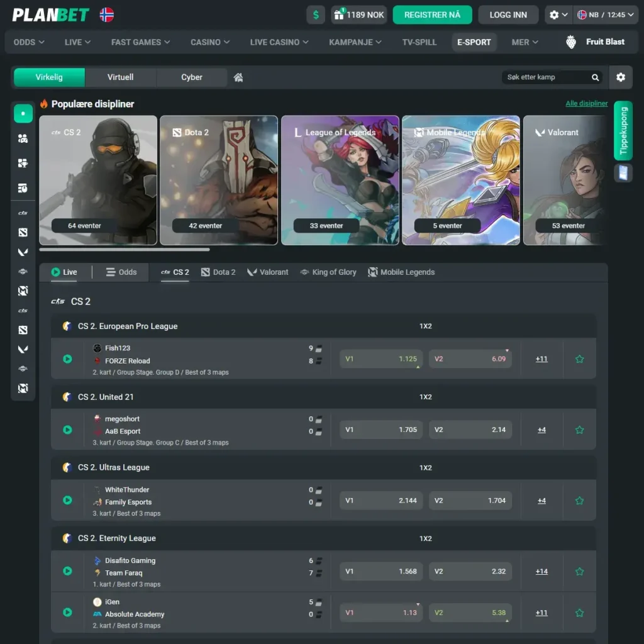Click the green live dot sidebar icon
The image size is (644, 644).
23,113
